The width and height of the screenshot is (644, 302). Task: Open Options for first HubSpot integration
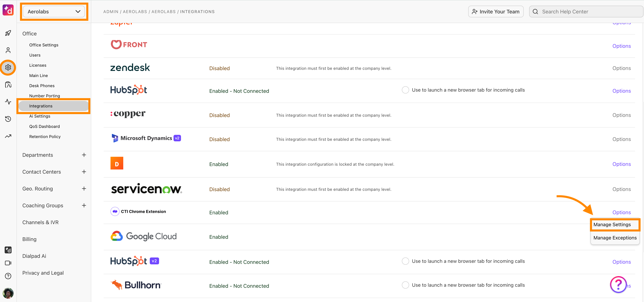pyautogui.click(x=621, y=91)
